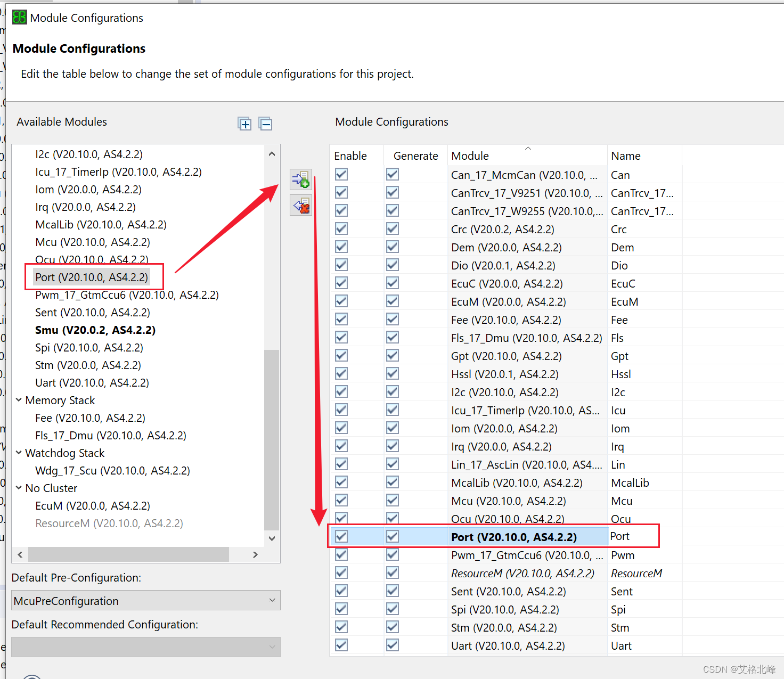Collapse the No Cluster group

point(19,488)
